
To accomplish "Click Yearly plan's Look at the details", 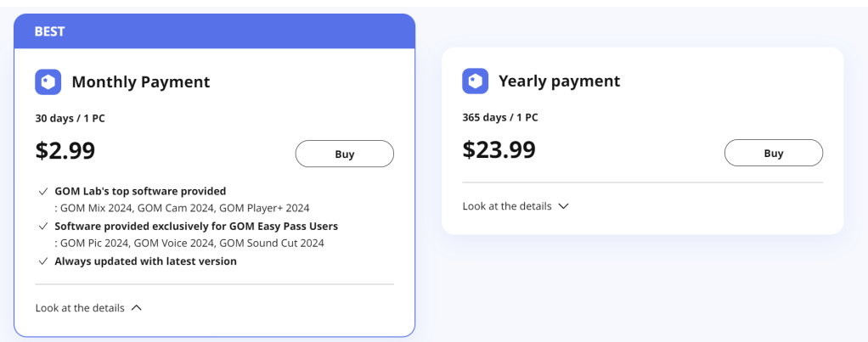I will [507, 206].
